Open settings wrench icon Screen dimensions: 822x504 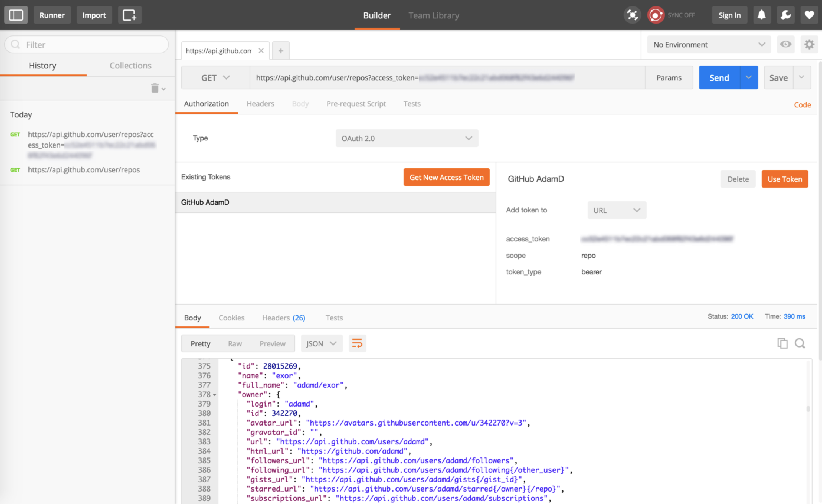click(x=785, y=15)
